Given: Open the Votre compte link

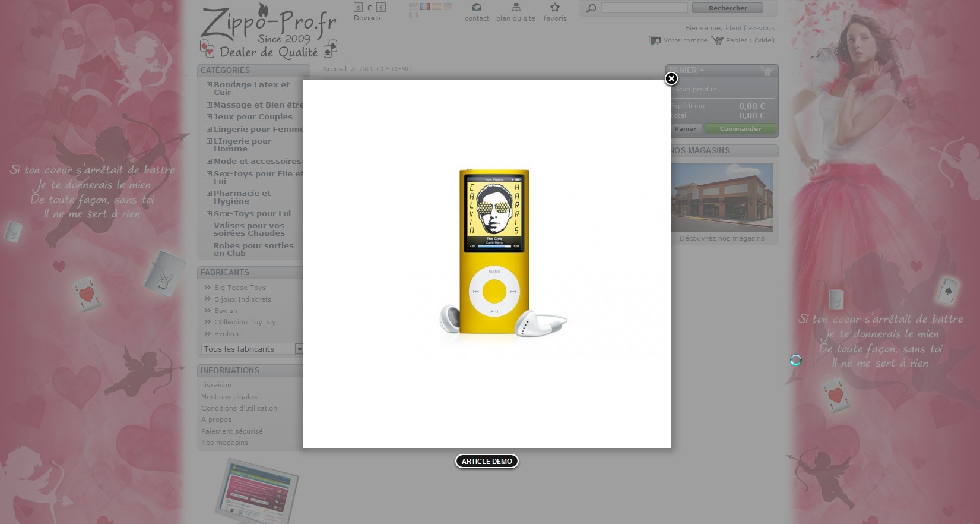Looking at the screenshot, I should click(x=686, y=40).
